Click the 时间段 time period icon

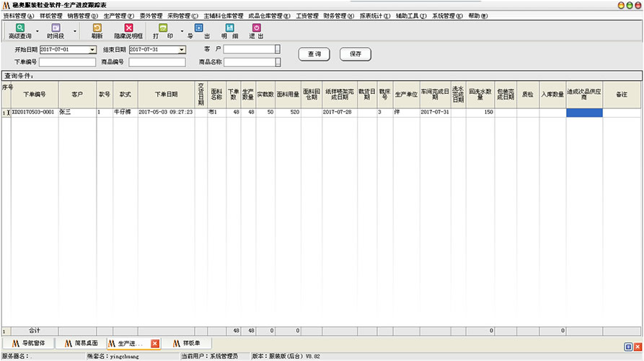point(56,27)
